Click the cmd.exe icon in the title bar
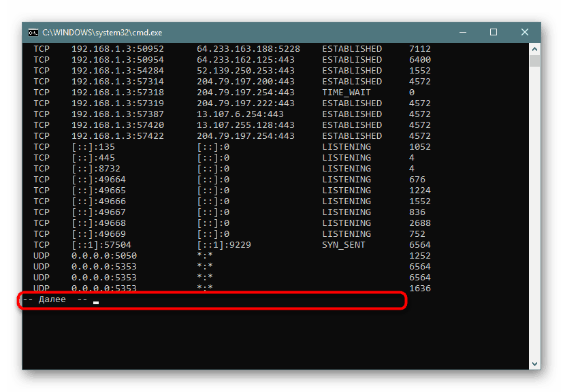 (x=33, y=33)
